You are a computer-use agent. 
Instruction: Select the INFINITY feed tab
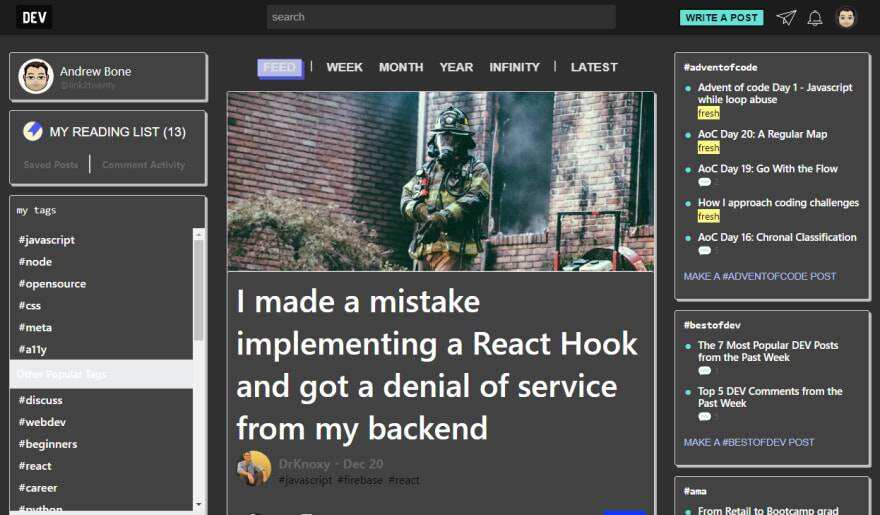point(514,67)
